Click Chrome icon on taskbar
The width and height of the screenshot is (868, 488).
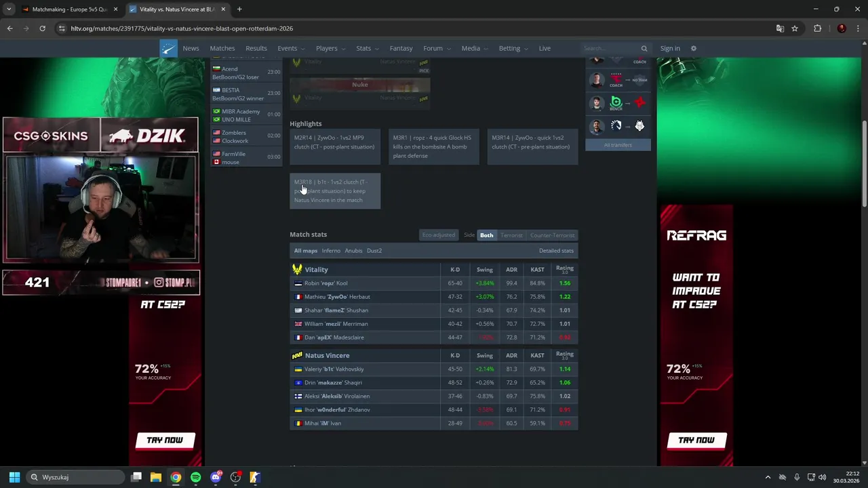pos(176,477)
